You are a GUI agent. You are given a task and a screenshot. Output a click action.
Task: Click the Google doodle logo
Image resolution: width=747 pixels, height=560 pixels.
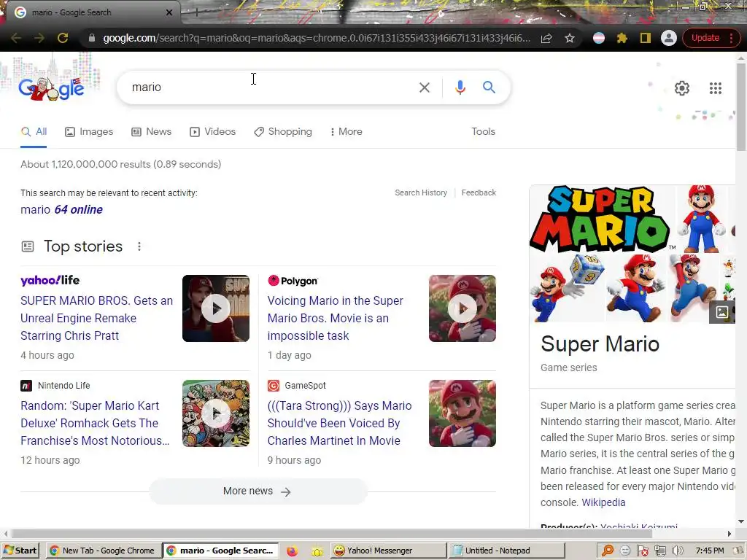(x=52, y=88)
